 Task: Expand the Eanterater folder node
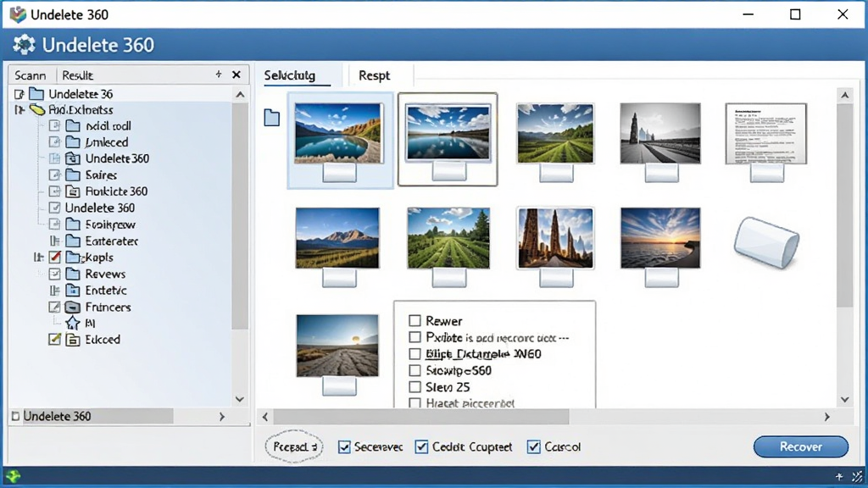54,241
